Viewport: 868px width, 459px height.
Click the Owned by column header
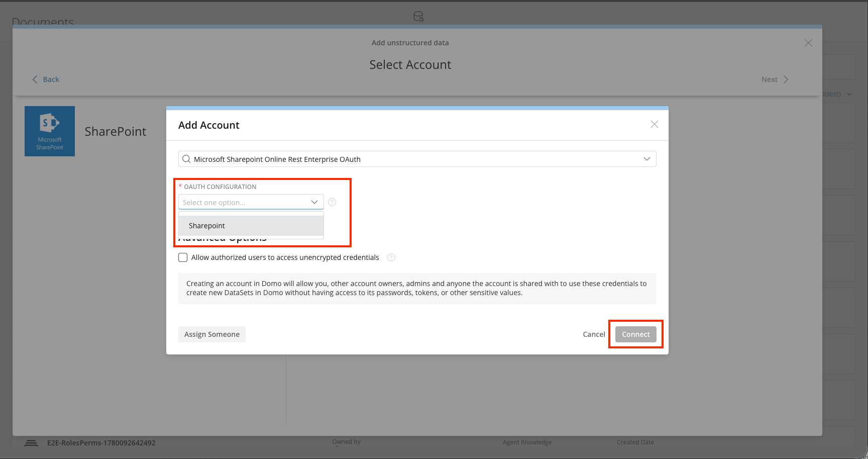click(346, 442)
